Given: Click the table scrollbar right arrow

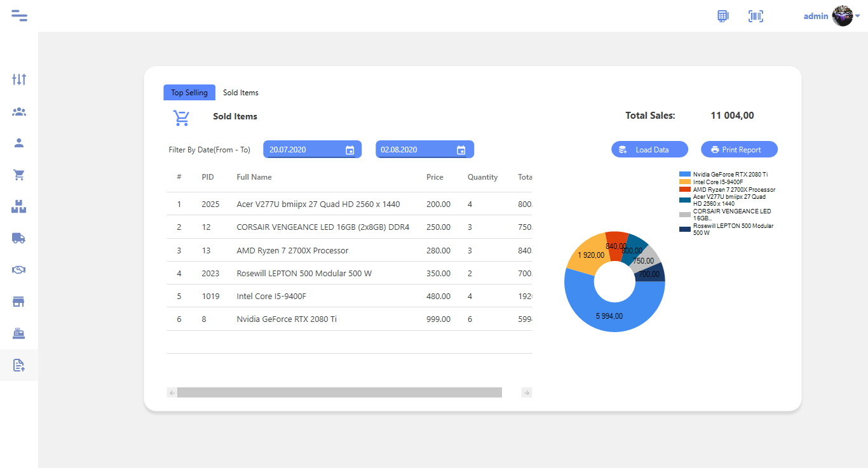Looking at the screenshot, I should point(526,392).
